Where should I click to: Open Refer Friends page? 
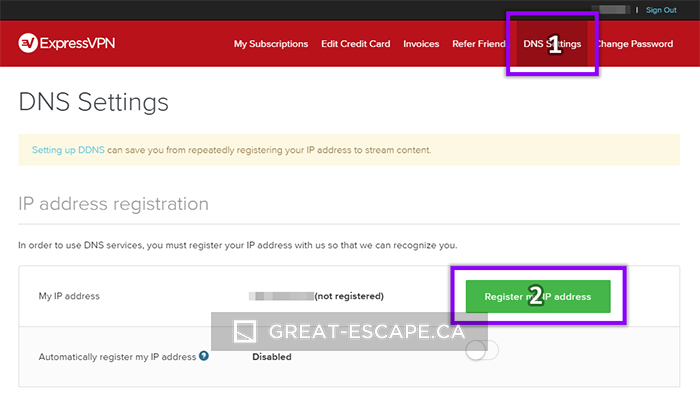479,44
